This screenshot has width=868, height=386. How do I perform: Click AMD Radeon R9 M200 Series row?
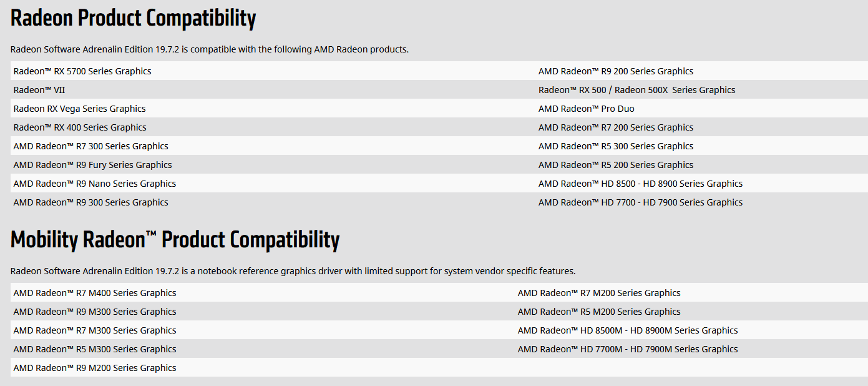94,368
